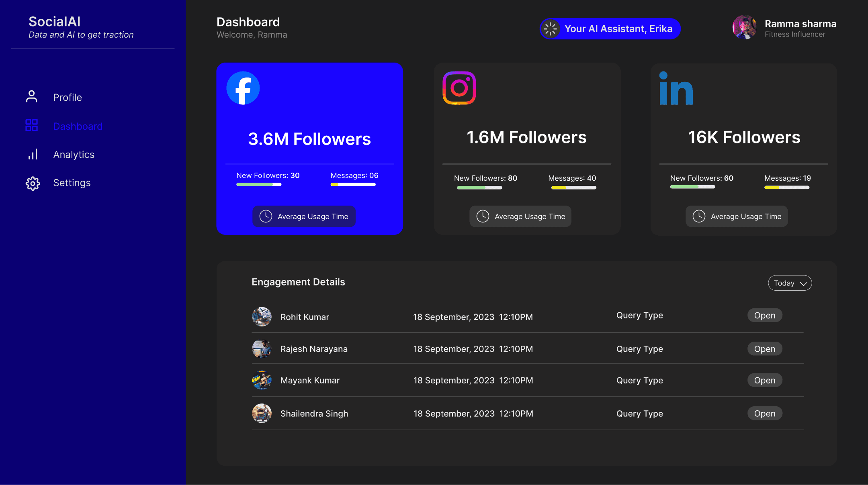The height and width of the screenshot is (485, 868).
Task: Click the 1.6M Followers heading
Action: click(x=527, y=137)
